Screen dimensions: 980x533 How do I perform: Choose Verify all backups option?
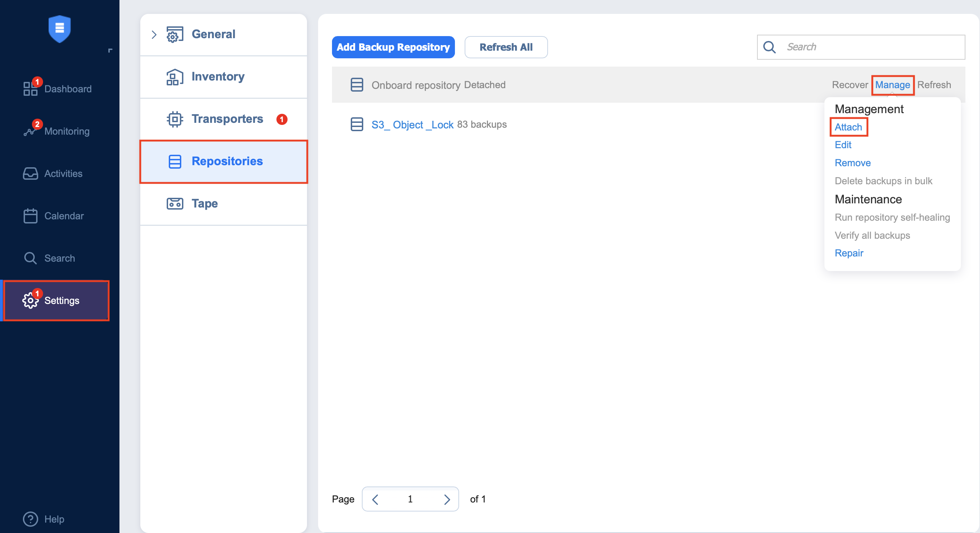click(872, 235)
